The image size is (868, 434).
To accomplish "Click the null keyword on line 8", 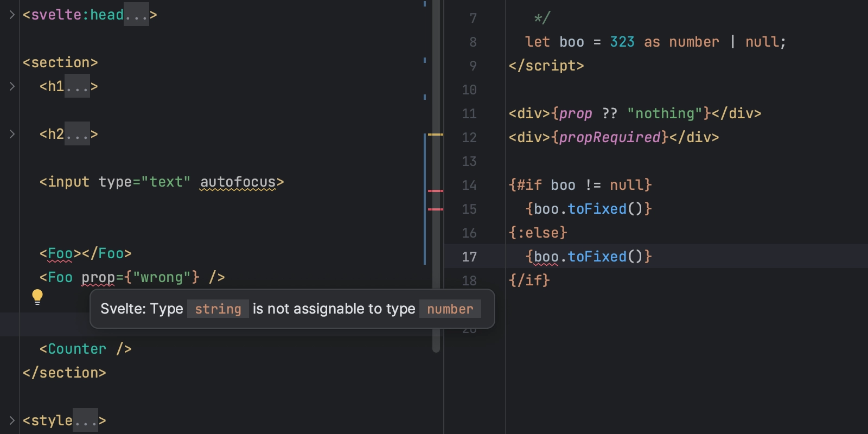I will click(762, 42).
